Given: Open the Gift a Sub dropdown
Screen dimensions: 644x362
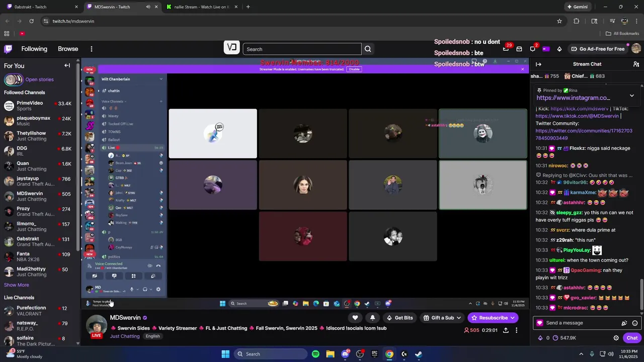Looking at the screenshot, I should [442, 318].
